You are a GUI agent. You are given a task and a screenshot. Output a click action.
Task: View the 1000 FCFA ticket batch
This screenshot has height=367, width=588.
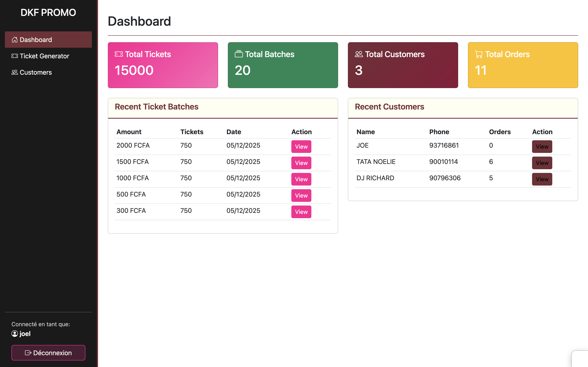301,179
